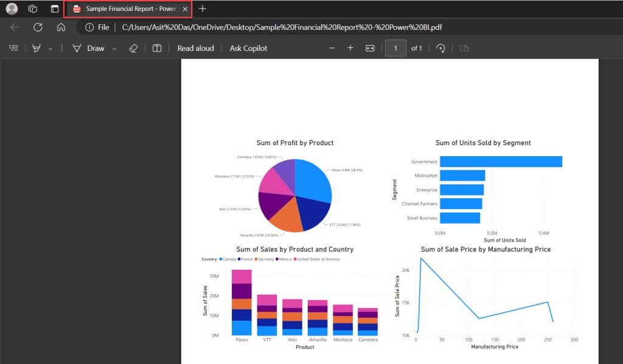Click the Sum of Units Sold axis title
623x364 pixels.
(x=504, y=240)
